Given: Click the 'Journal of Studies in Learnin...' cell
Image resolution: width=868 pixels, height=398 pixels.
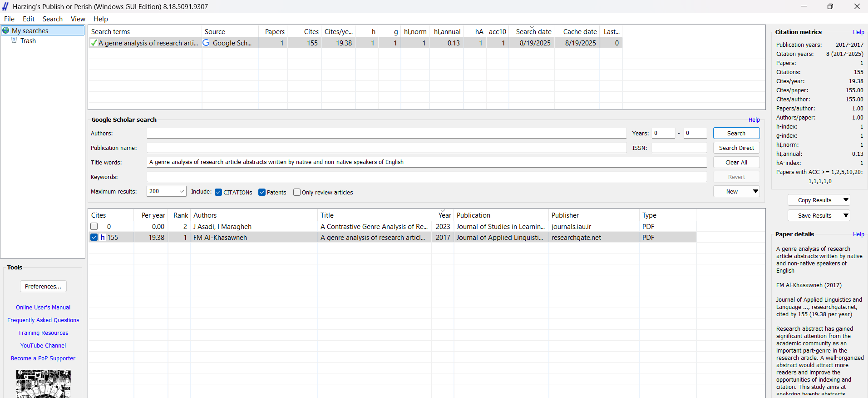Looking at the screenshot, I should coord(501,226).
